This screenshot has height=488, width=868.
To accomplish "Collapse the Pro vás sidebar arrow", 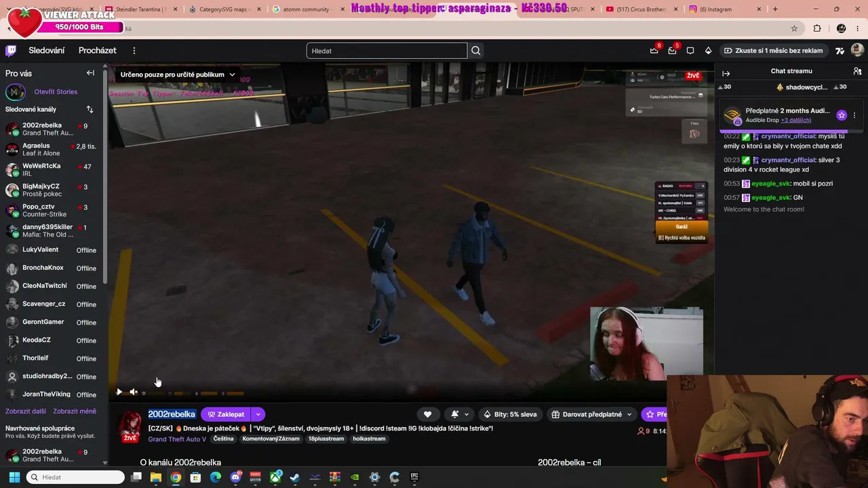I will tap(90, 73).
